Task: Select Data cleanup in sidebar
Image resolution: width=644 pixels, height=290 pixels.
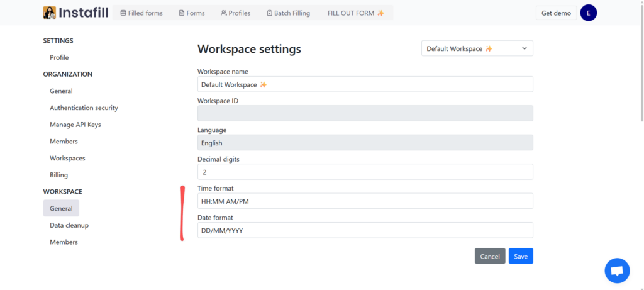Action: 69,225
